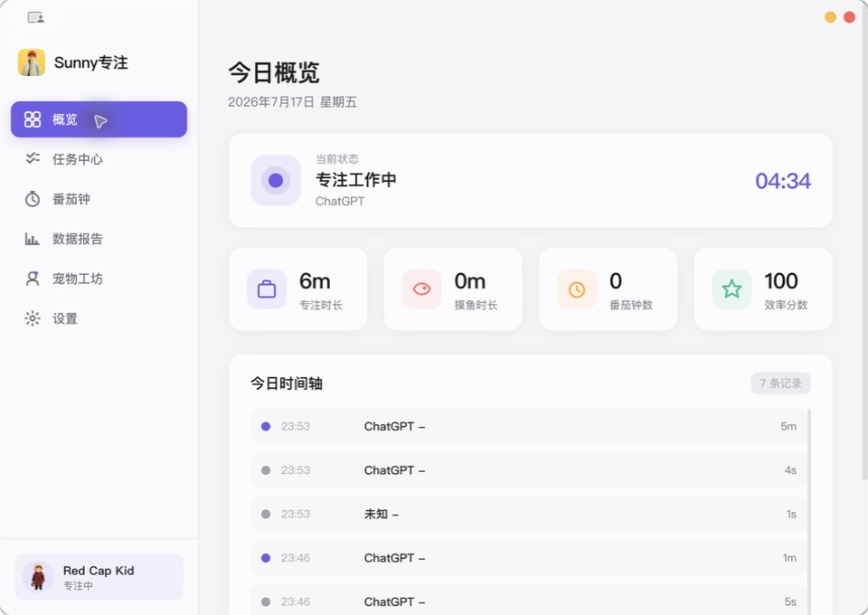Click the 宠物工坊 person icon

click(33, 279)
